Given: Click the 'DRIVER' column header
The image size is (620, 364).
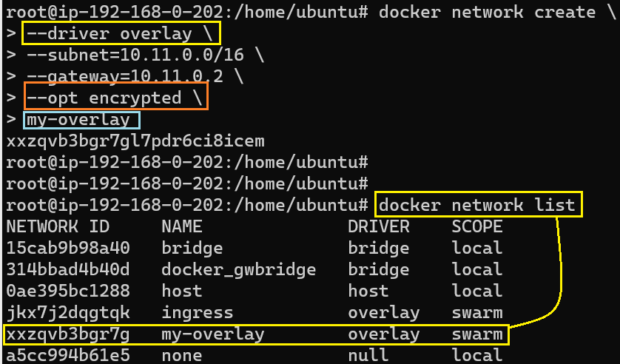Looking at the screenshot, I should click(x=378, y=226).
